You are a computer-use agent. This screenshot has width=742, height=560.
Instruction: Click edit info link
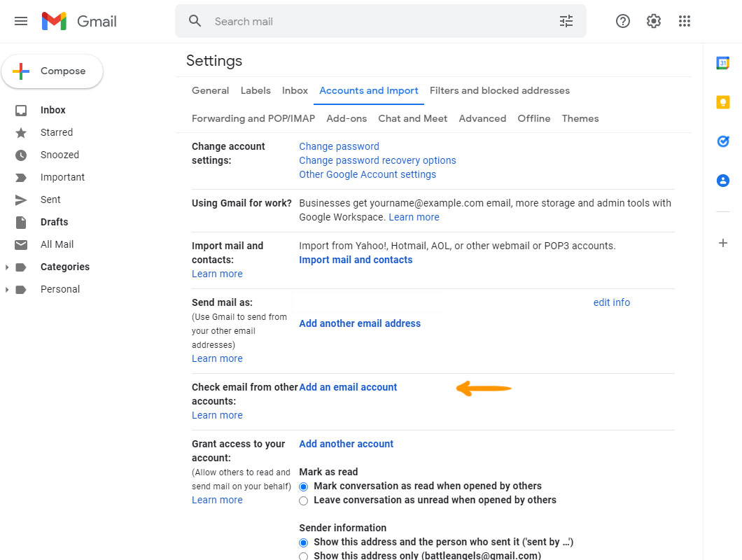coord(611,302)
